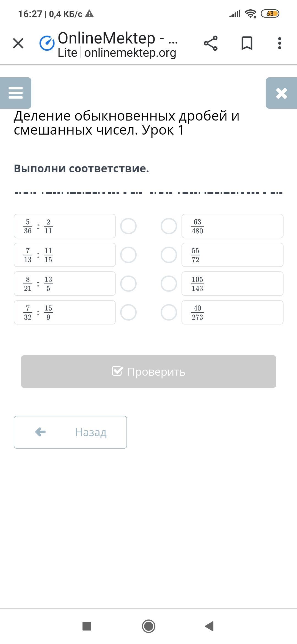The image size is (297, 644).
Task: Close the lesson with the gray X
Action: coord(281,93)
